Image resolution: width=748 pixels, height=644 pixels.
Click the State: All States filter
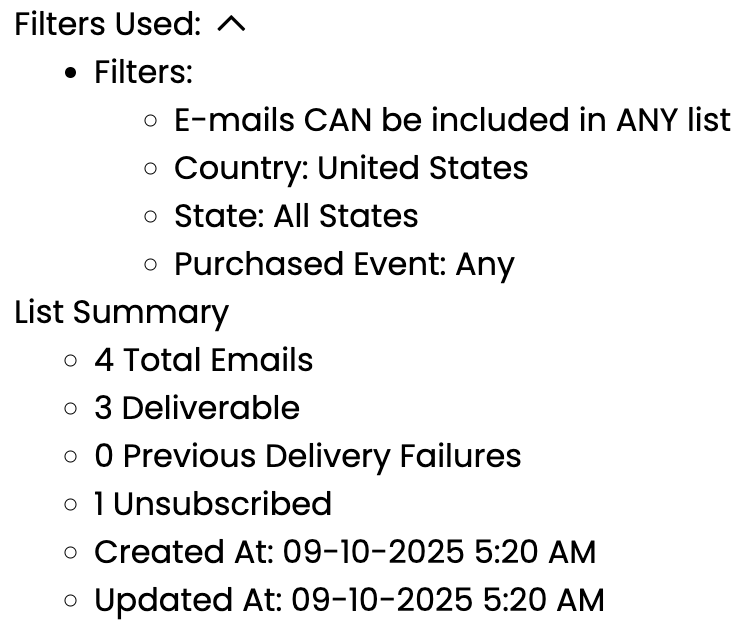tap(296, 216)
